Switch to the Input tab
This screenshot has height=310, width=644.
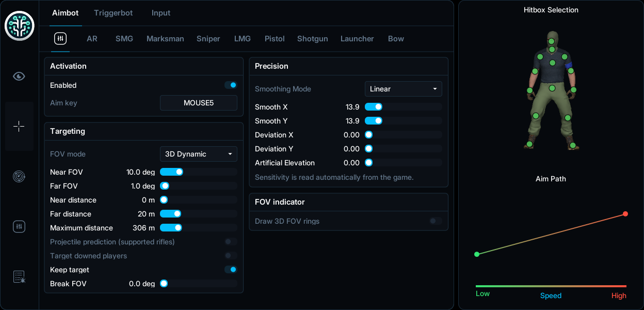click(161, 13)
